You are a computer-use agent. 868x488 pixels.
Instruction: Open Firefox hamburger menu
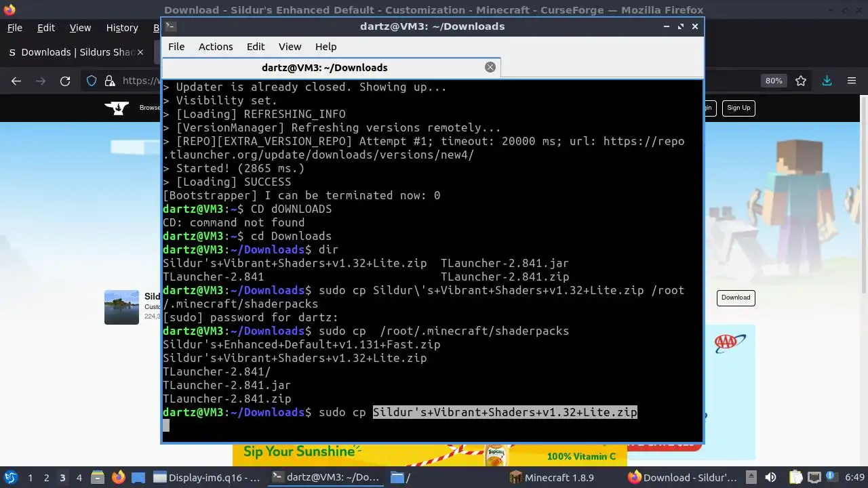click(852, 81)
